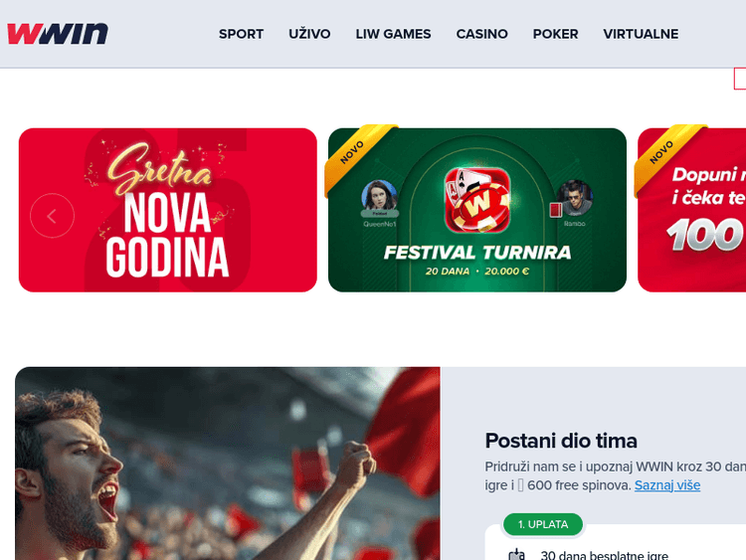Click the cheering fan promo image

pos(228,464)
